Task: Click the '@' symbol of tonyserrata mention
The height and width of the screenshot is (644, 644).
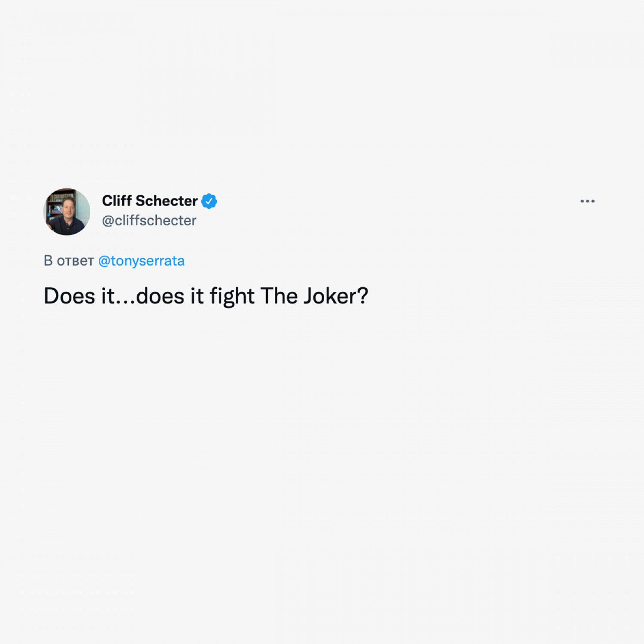Action: click(x=104, y=261)
